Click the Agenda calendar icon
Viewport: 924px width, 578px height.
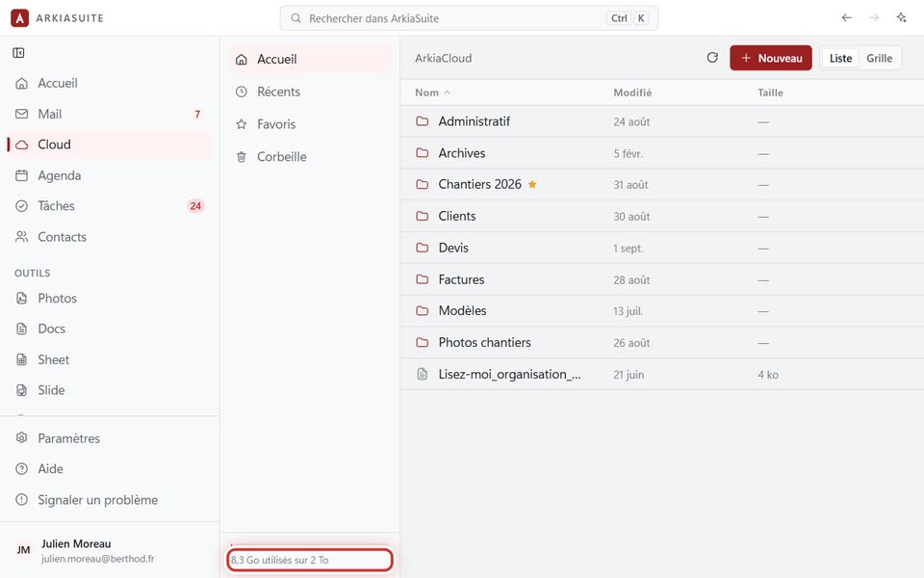22,175
